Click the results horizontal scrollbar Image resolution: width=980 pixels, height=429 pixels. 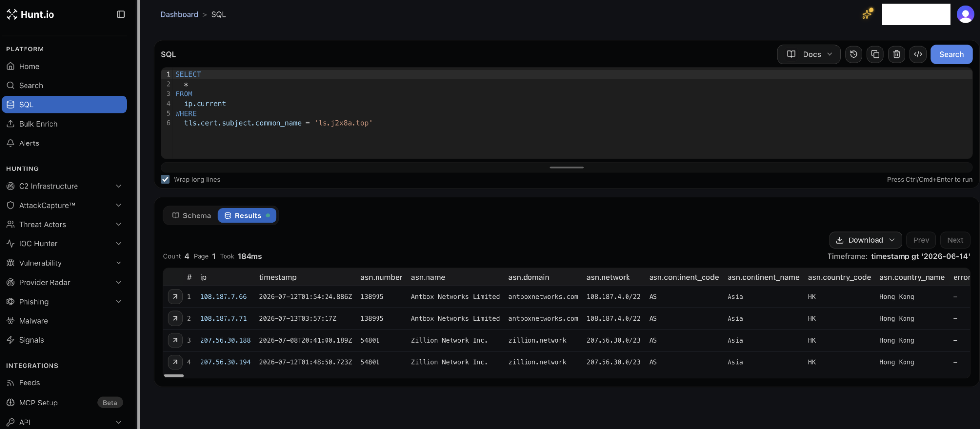[174, 376]
